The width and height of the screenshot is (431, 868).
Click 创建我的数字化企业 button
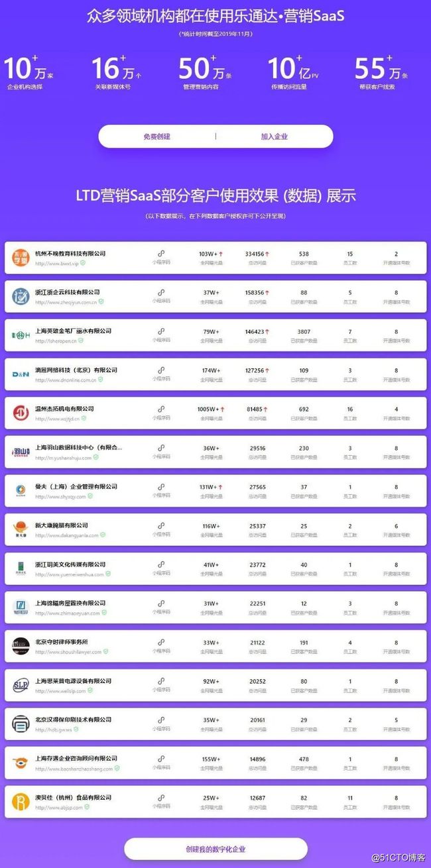[x=215, y=849]
